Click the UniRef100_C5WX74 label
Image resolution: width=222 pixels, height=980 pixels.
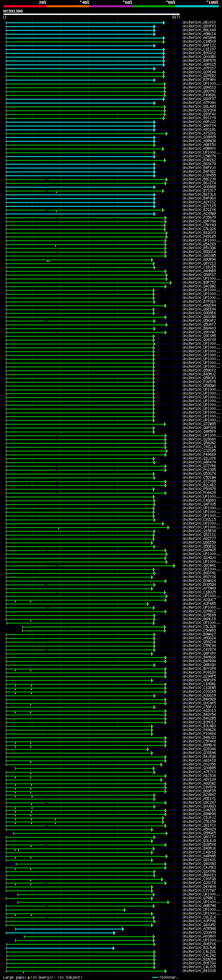tap(199, 156)
